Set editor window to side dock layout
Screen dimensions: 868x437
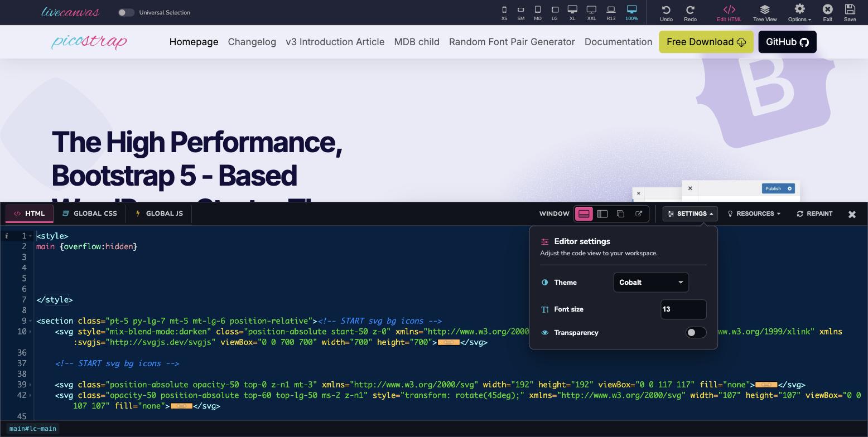[602, 213]
